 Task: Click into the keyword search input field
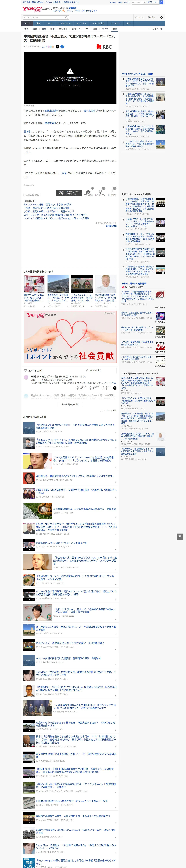(43, 18)
